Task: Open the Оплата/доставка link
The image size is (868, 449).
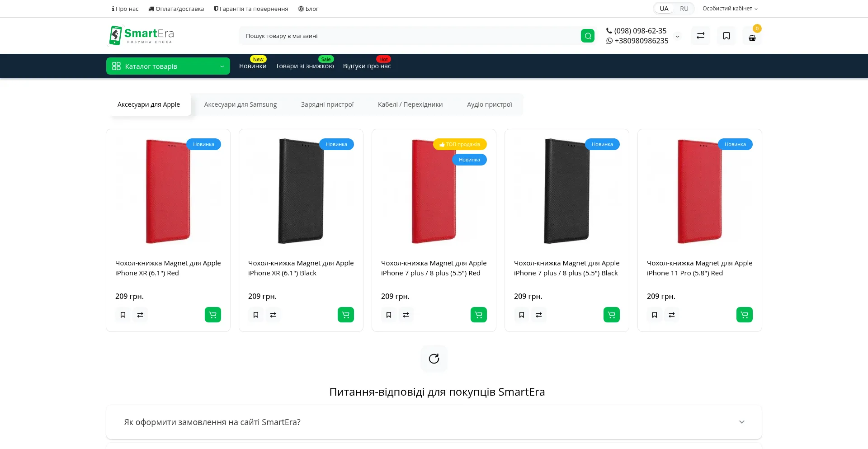Action: click(176, 9)
